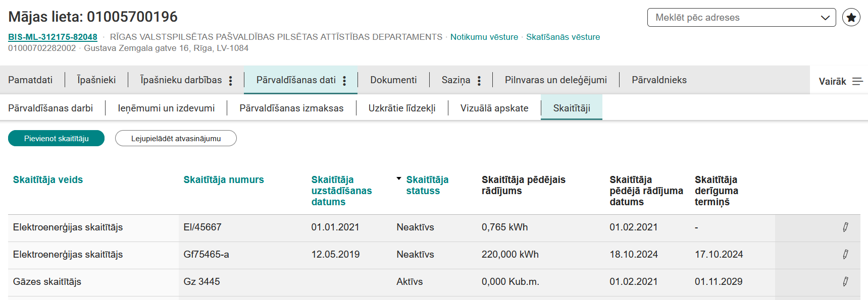
Task: Click the Pārvaldīšanas dati tab label
Action: [x=296, y=80]
